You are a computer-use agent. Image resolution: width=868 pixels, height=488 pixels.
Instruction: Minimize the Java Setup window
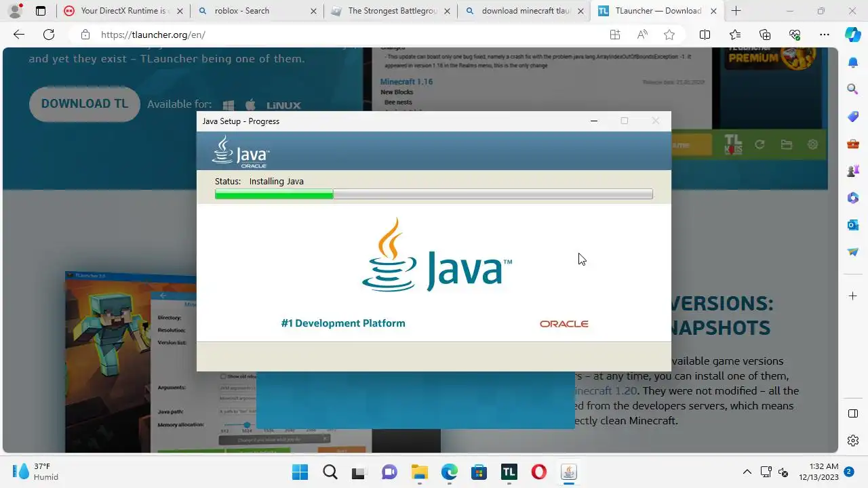594,121
